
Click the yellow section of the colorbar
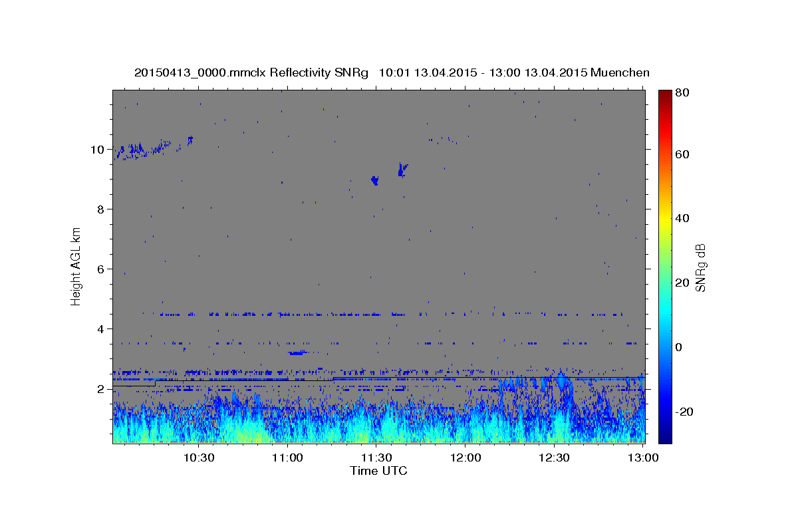665,219
